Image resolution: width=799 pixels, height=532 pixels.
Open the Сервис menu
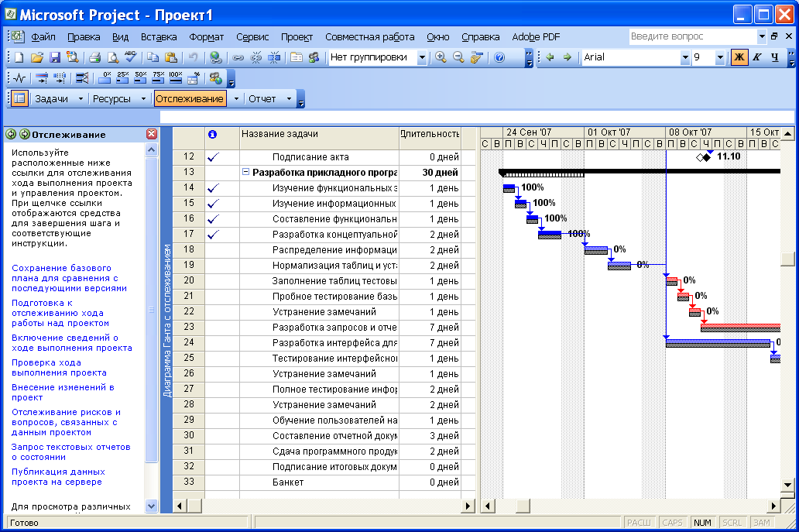[252, 37]
